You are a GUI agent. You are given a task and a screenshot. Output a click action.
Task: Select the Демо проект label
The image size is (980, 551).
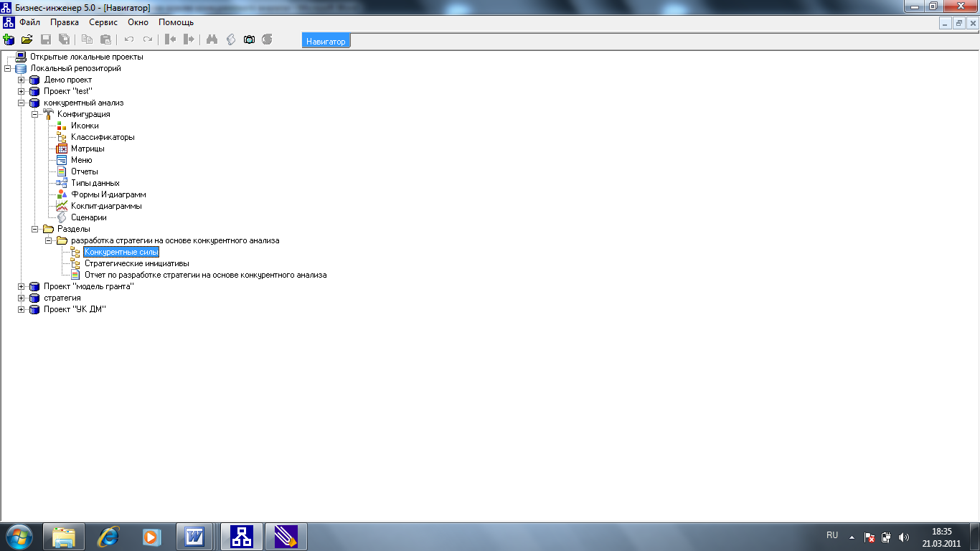68,80
